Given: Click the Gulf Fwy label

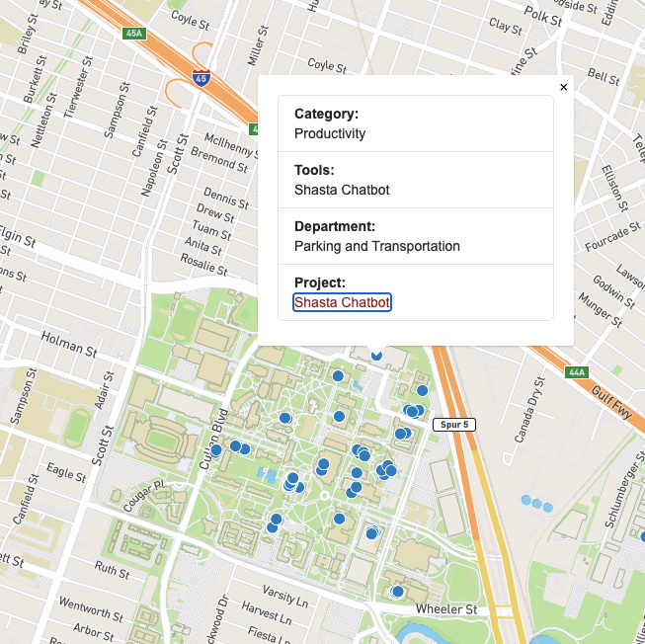Looking at the screenshot, I should (611, 403).
